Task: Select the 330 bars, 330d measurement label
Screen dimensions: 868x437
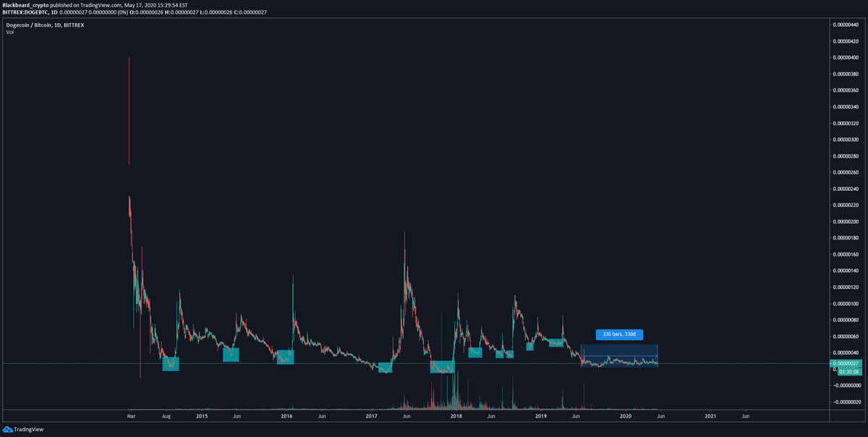Action: pyautogui.click(x=618, y=334)
